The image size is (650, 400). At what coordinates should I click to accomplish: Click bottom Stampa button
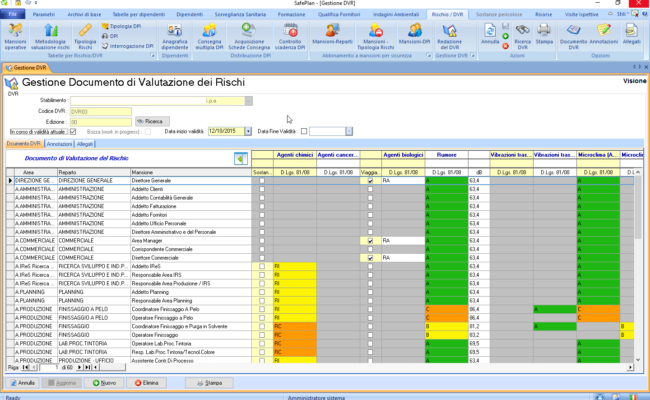209,383
